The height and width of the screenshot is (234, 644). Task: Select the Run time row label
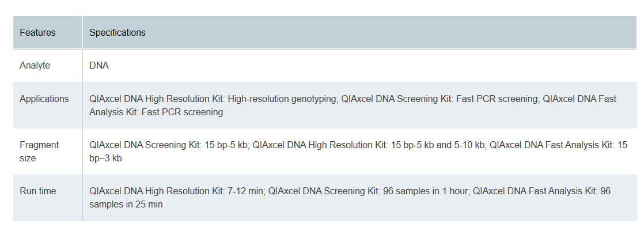tap(38, 191)
